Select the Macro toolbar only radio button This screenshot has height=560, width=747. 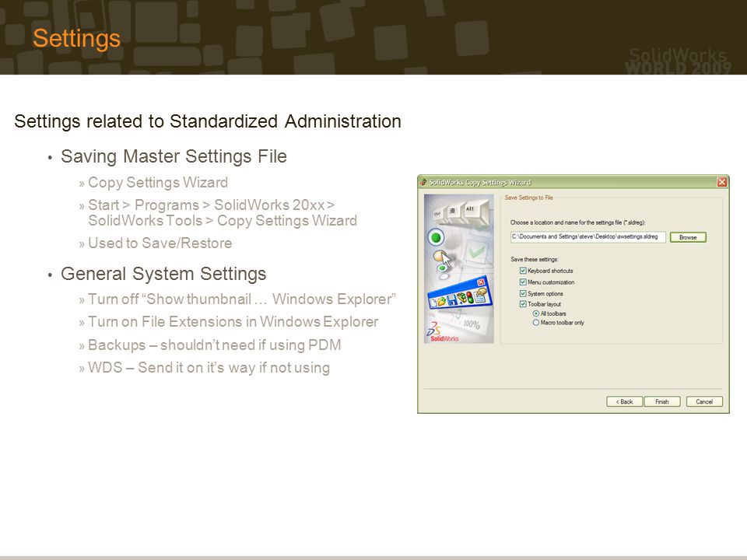536,322
